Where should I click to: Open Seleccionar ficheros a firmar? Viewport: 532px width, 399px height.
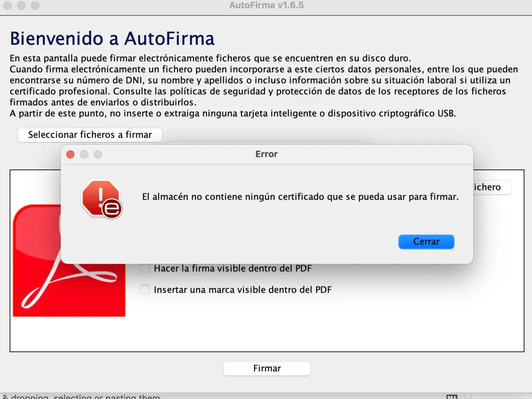point(90,135)
